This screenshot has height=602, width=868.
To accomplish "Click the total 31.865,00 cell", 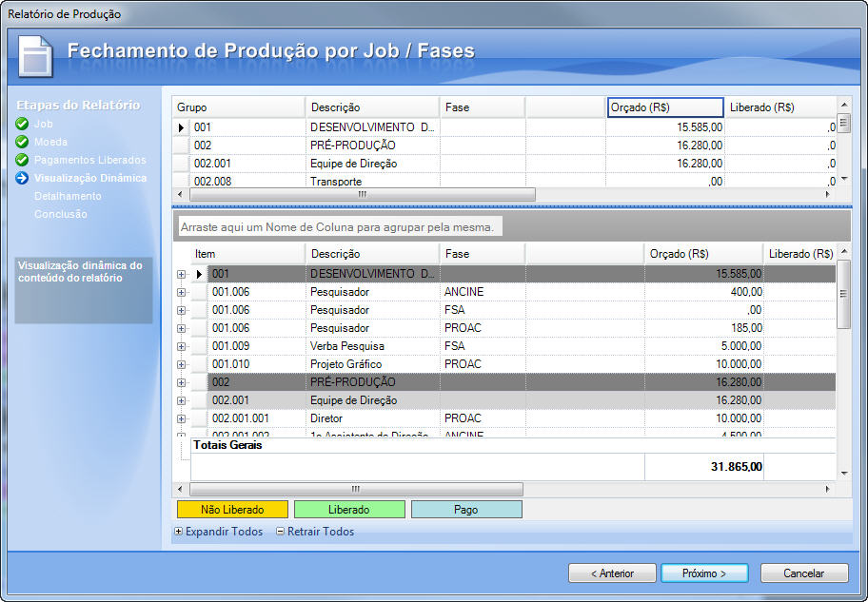I will coord(703,467).
